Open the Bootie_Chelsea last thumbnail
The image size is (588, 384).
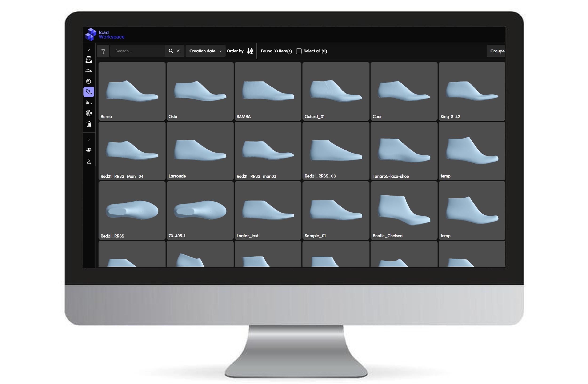(x=404, y=210)
